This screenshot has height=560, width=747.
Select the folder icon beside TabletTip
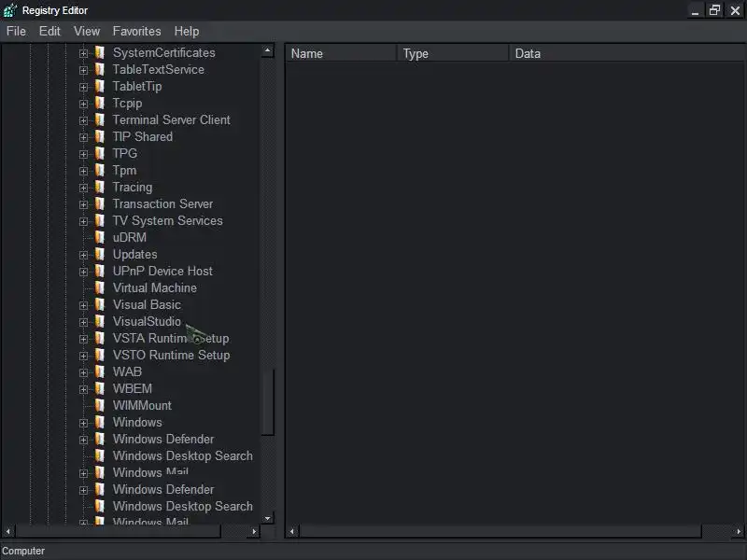click(x=100, y=86)
